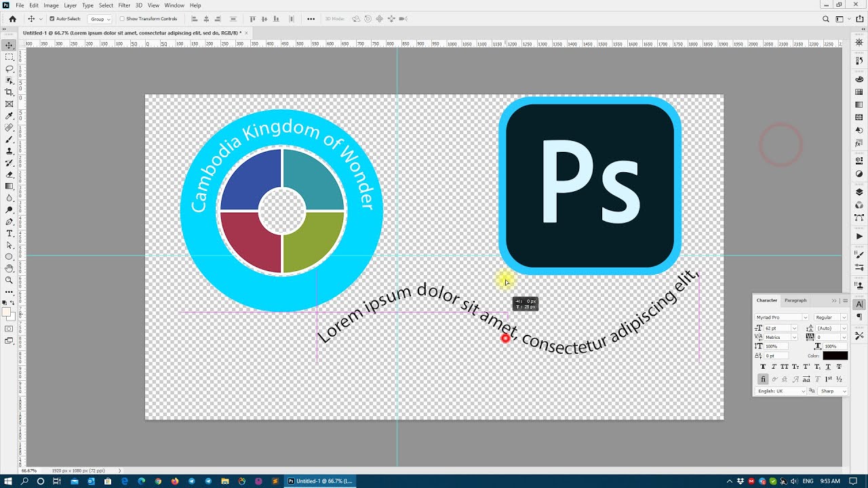Click the 66.67% zoom level field

click(29, 470)
